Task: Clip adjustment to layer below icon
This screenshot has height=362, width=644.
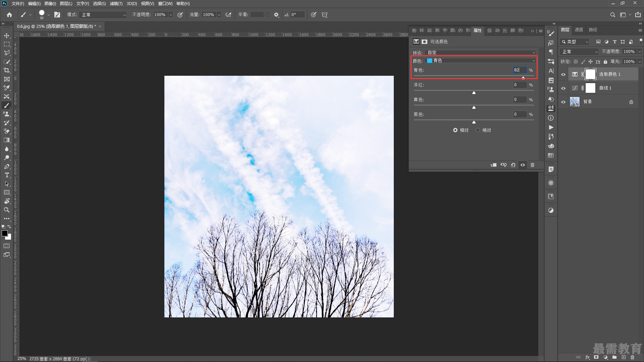Action: pyautogui.click(x=494, y=165)
